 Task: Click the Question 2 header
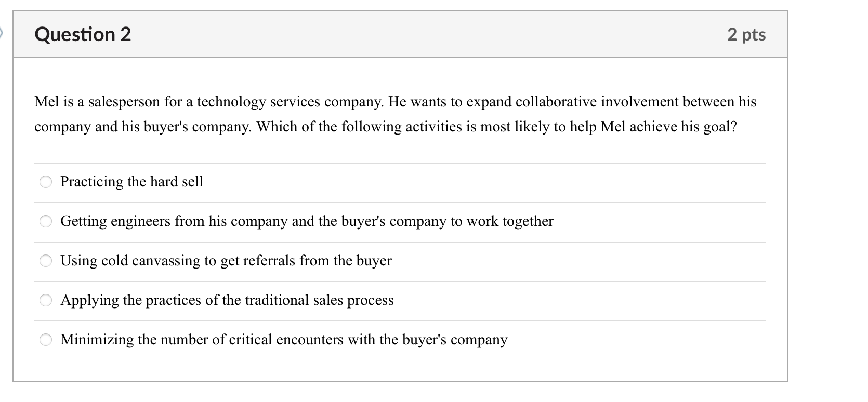(x=82, y=34)
